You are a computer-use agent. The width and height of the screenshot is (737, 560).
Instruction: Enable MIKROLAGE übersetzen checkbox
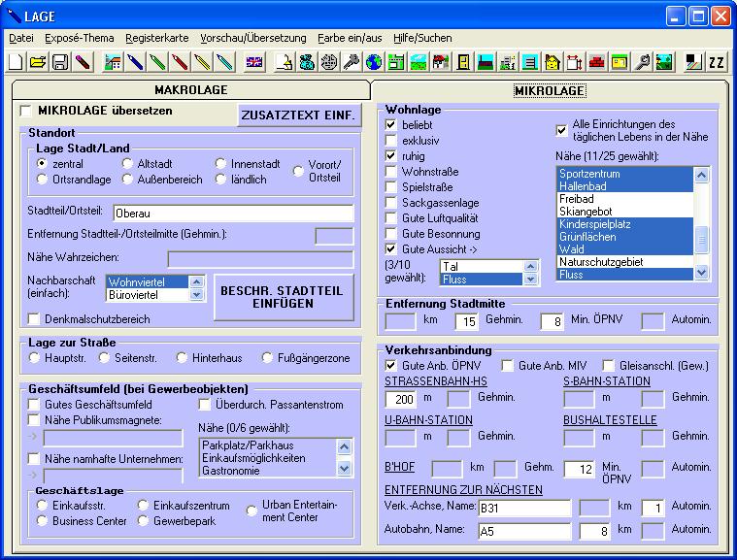pos(26,112)
